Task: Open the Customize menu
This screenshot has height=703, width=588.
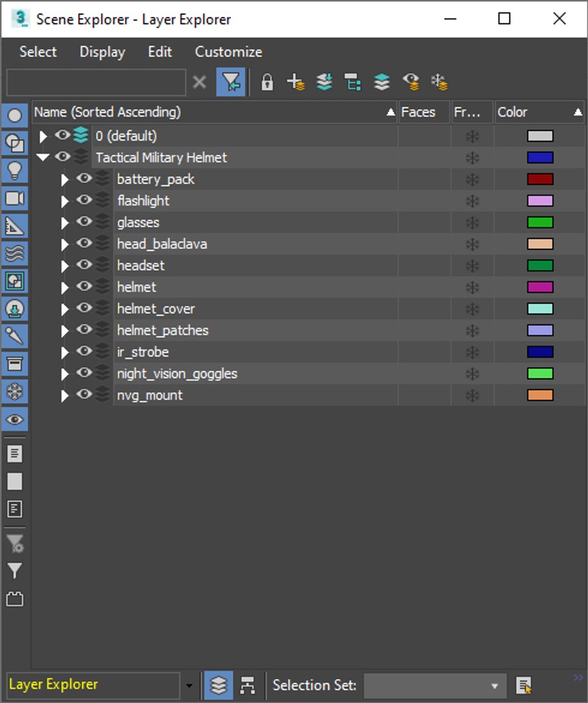Action: tap(229, 52)
